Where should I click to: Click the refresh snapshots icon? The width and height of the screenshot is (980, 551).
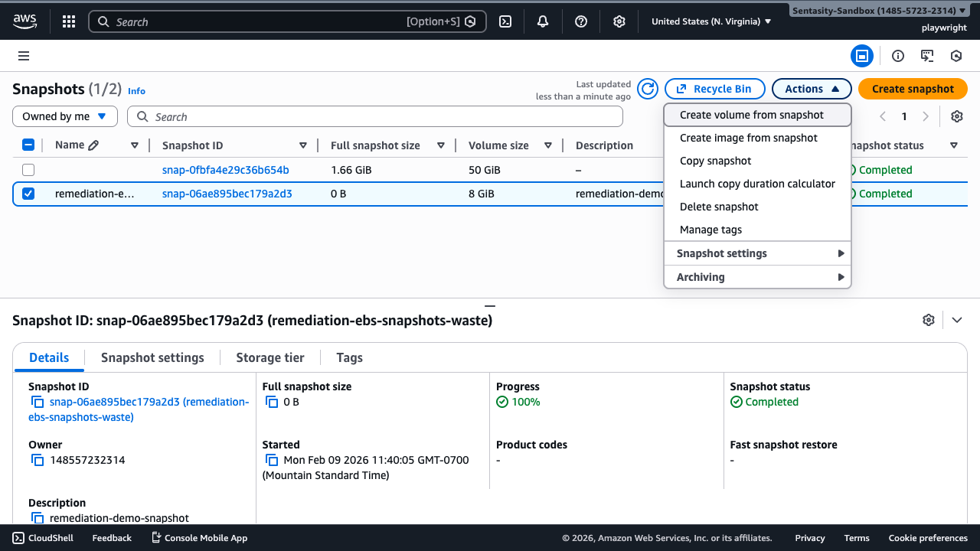(x=648, y=89)
